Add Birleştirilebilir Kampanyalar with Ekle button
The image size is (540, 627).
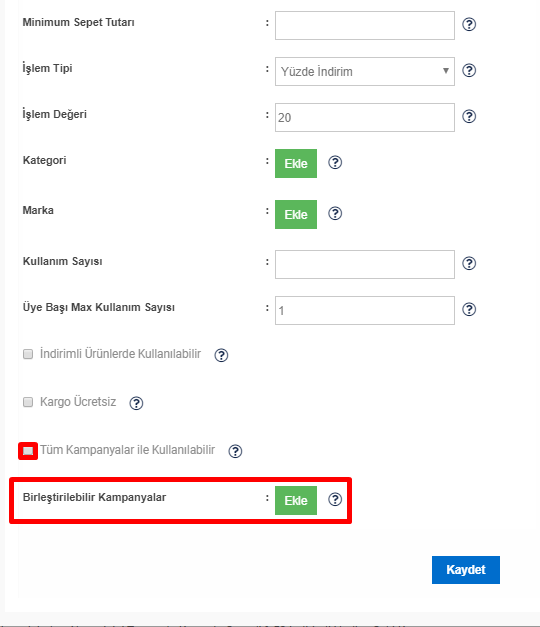296,500
